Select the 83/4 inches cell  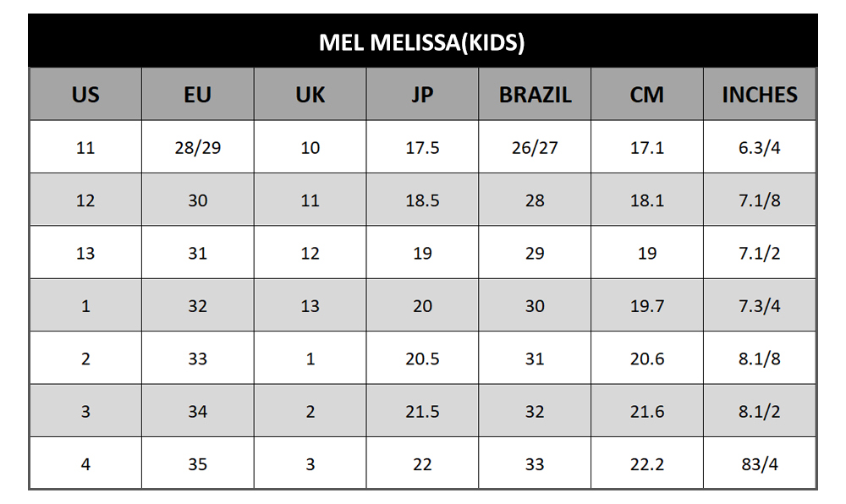pyautogui.click(x=760, y=464)
